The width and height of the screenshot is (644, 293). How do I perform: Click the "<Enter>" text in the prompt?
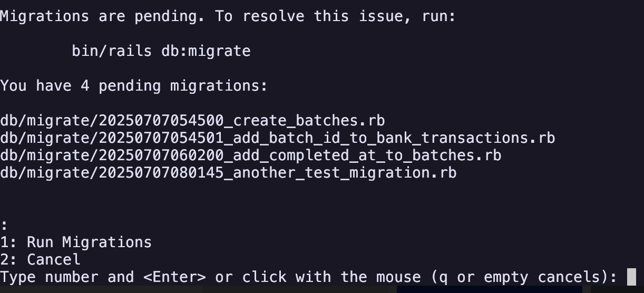point(174,277)
